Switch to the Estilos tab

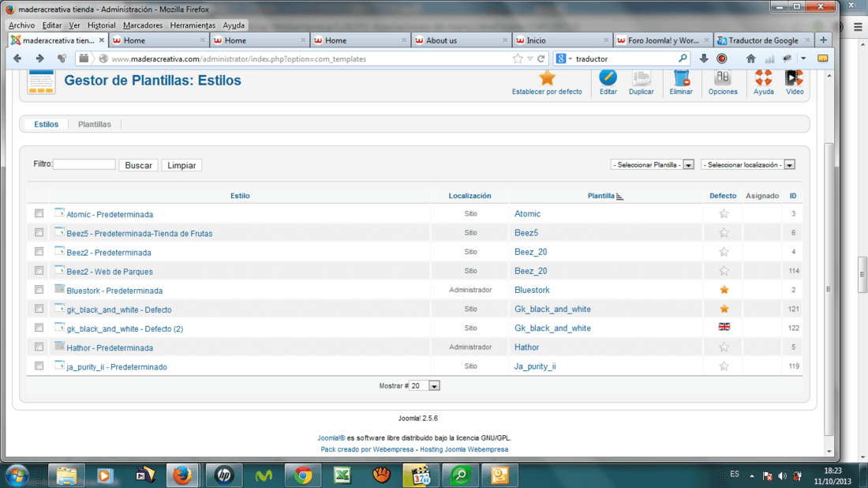click(46, 124)
